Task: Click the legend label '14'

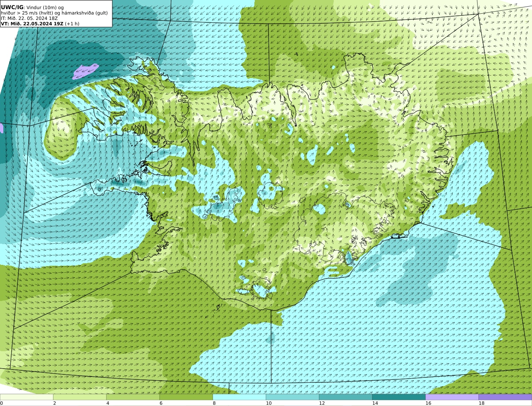Action: point(375,403)
